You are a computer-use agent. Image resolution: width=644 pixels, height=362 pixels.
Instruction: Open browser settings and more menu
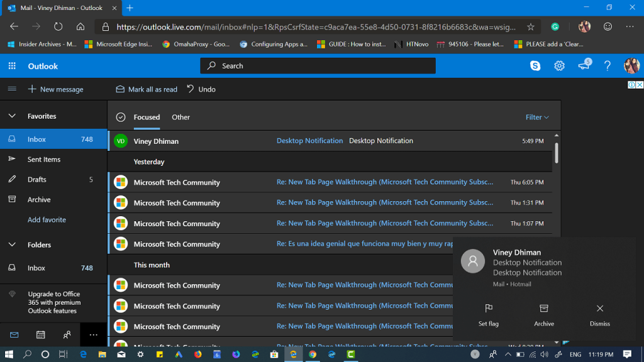[630, 26]
